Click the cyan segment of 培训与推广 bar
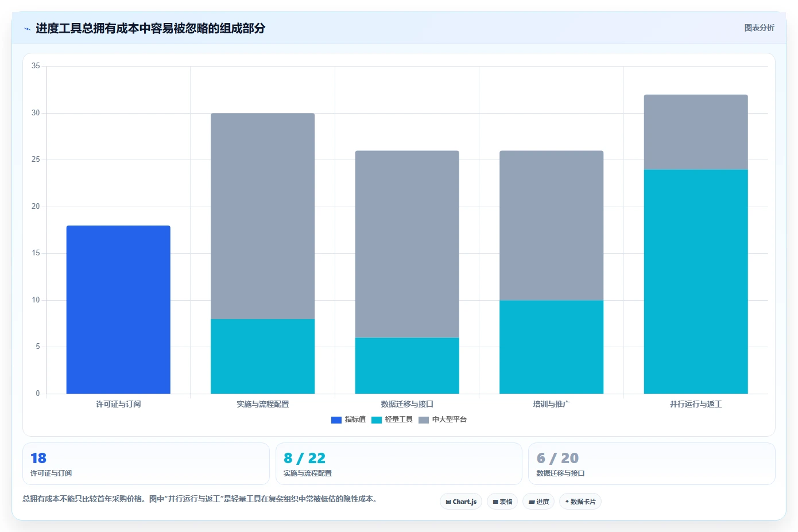The height and width of the screenshot is (532, 798). point(551,347)
